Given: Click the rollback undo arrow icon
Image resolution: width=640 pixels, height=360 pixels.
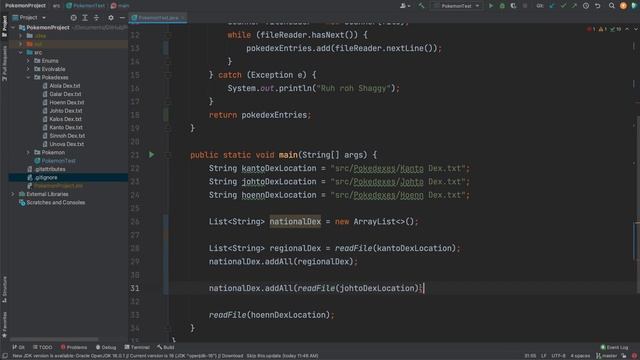Looking at the screenshot, I should pos(597,6).
